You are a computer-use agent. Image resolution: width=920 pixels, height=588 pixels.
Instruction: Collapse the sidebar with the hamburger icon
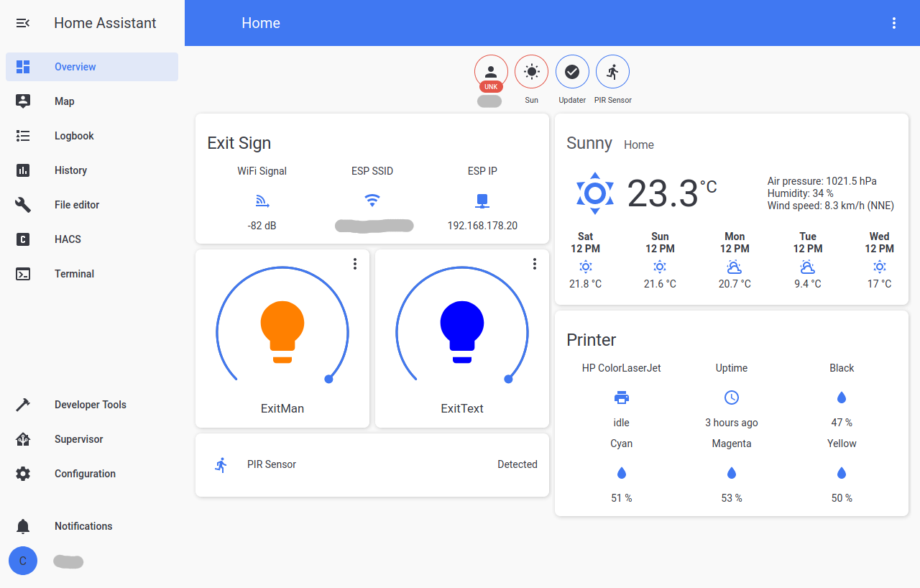click(x=22, y=22)
